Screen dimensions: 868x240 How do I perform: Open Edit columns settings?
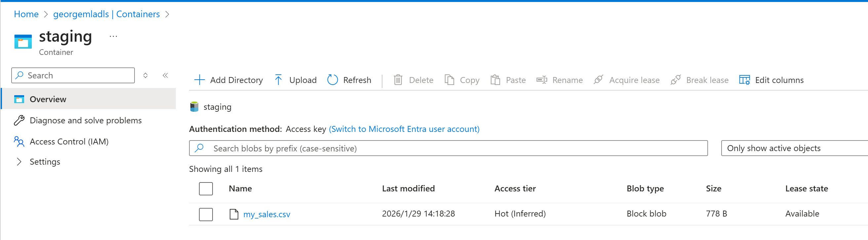771,80
